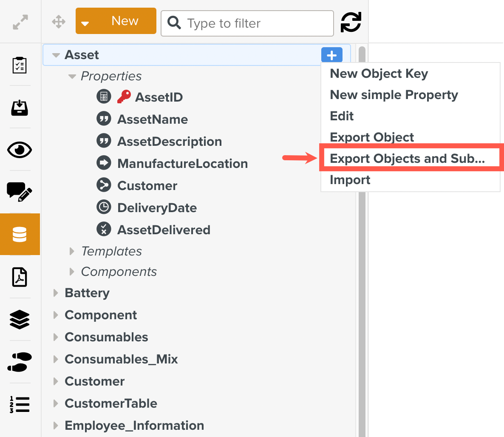Select the stacked layers sidebar icon
This screenshot has width=504, height=437.
click(20, 319)
